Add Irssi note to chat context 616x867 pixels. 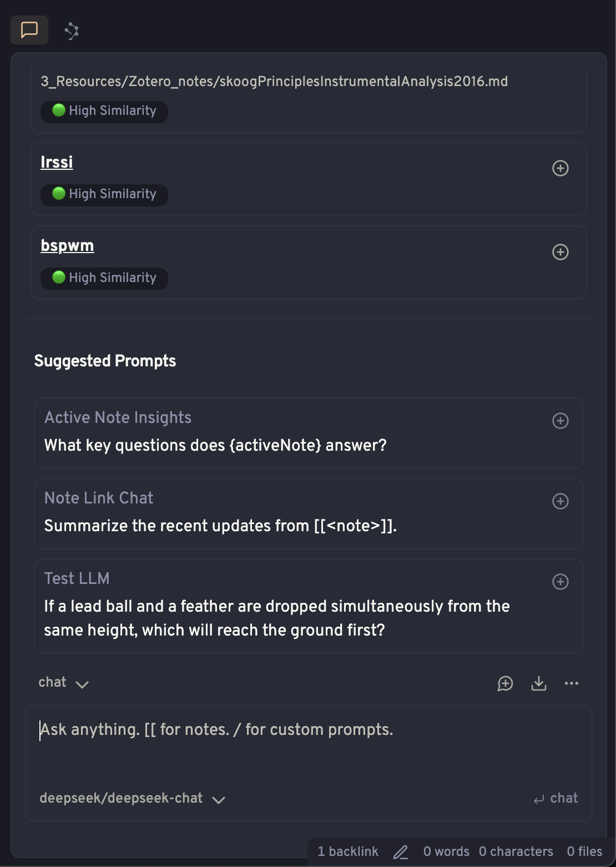561,168
